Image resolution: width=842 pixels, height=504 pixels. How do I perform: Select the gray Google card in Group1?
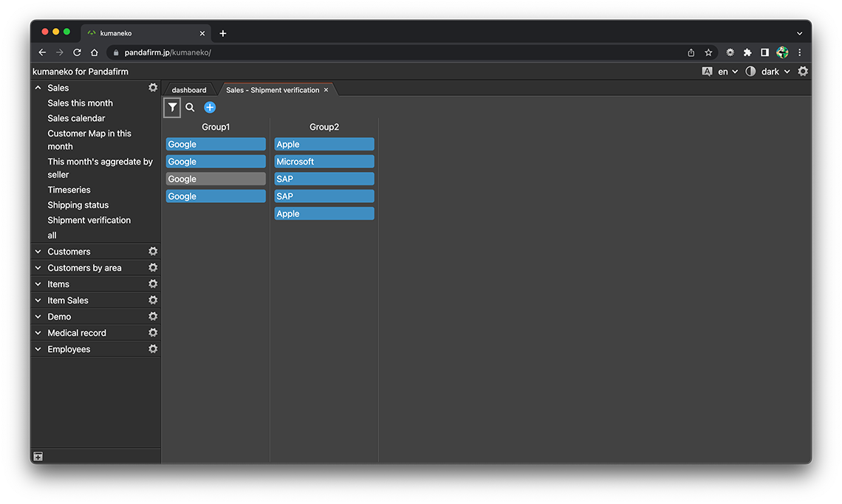click(x=216, y=179)
